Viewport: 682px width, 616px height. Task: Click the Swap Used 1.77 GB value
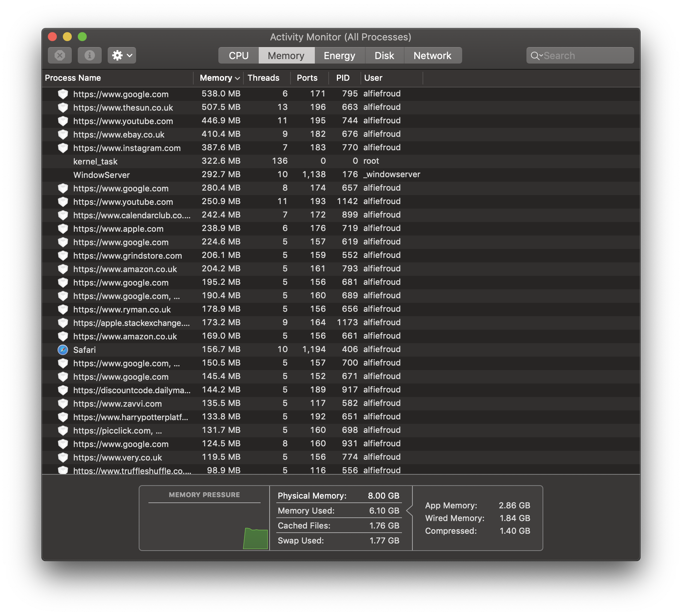point(384,540)
